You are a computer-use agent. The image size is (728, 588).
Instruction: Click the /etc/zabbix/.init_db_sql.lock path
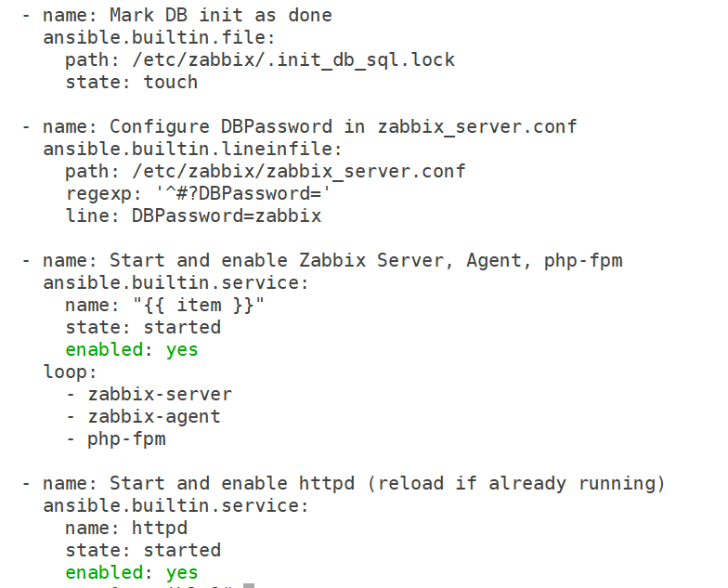coord(293,59)
